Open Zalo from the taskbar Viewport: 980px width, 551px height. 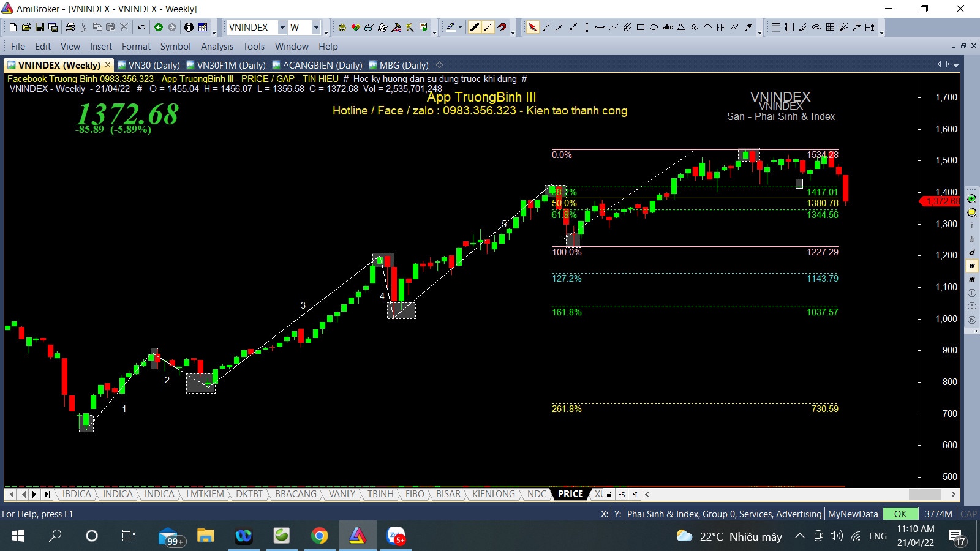(396, 536)
